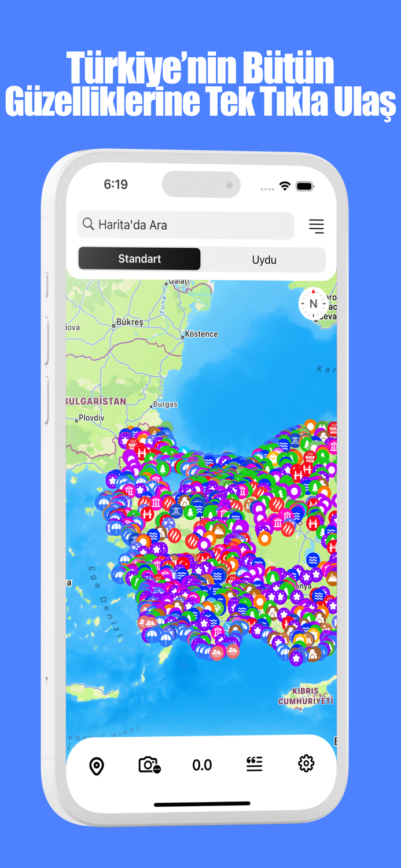Click the headline Türkiye'nin Bütün Güzelliklerine text
Screen dimensions: 401x868
click(x=200, y=84)
